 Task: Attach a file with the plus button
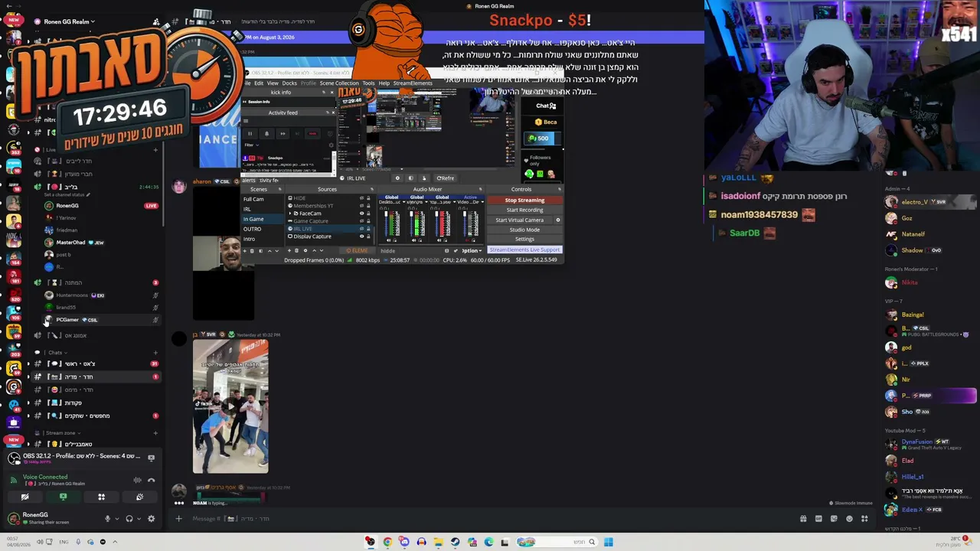[x=178, y=519]
